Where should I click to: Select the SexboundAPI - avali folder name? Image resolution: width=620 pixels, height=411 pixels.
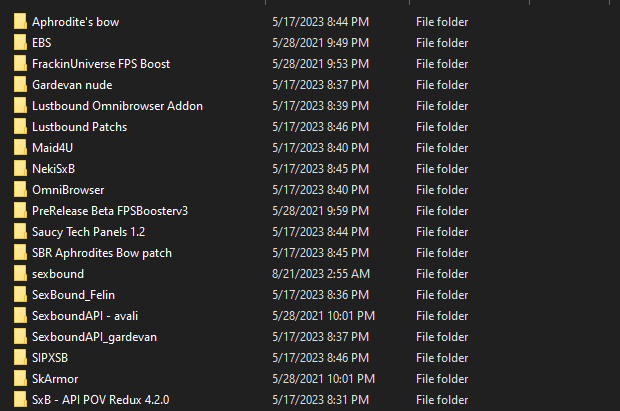[85, 316]
